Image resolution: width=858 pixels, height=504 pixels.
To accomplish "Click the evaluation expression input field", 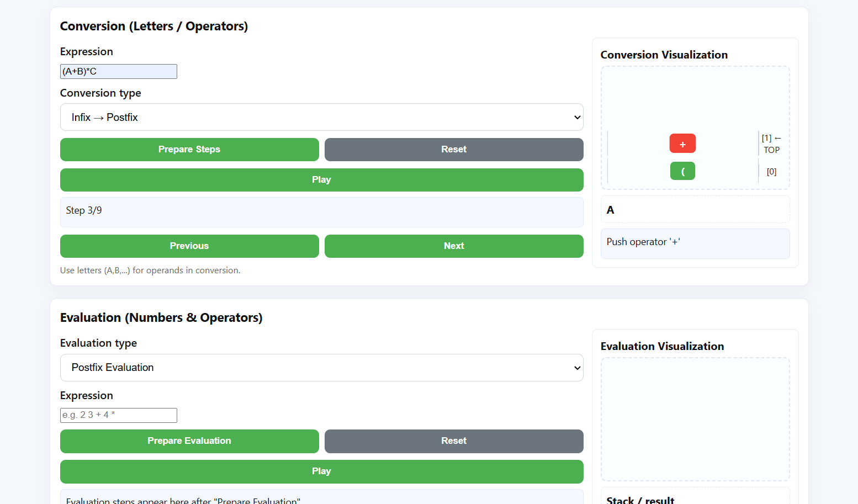I will tap(118, 415).
